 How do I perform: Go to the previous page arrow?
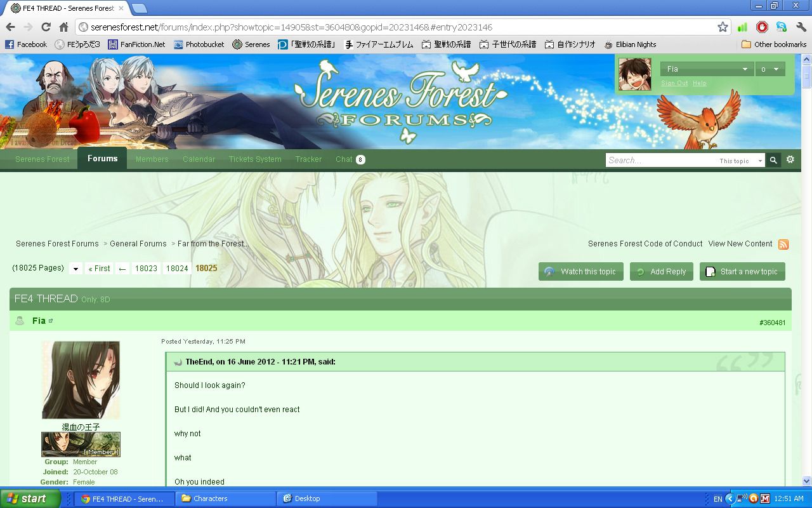coord(122,269)
